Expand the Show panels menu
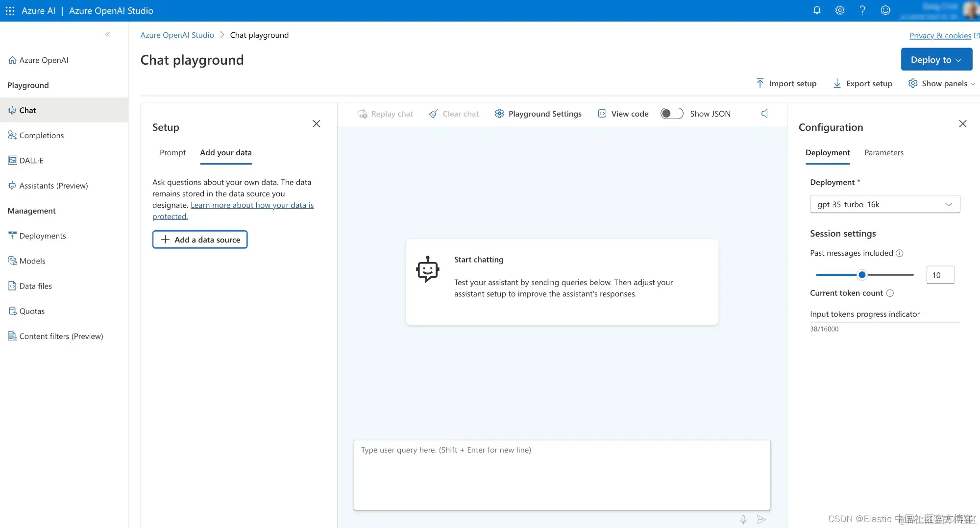Screen dimensions: 980x528 tap(941, 83)
